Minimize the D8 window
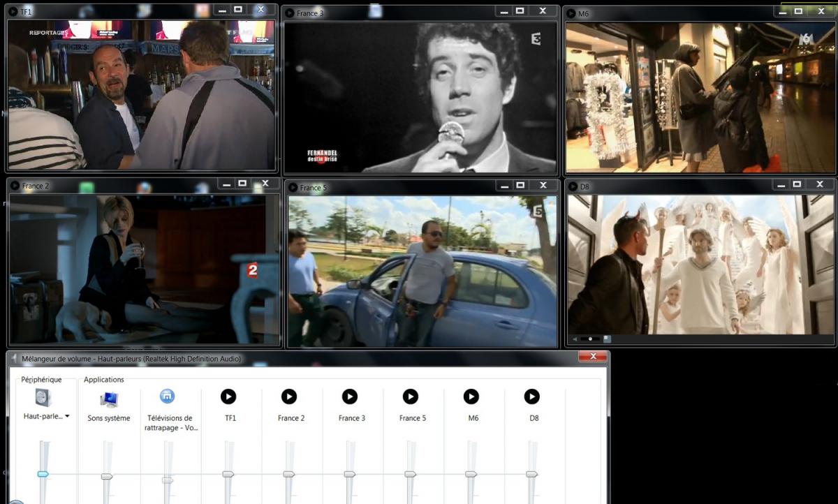This screenshot has width=838, height=504. click(x=781, y=185)
